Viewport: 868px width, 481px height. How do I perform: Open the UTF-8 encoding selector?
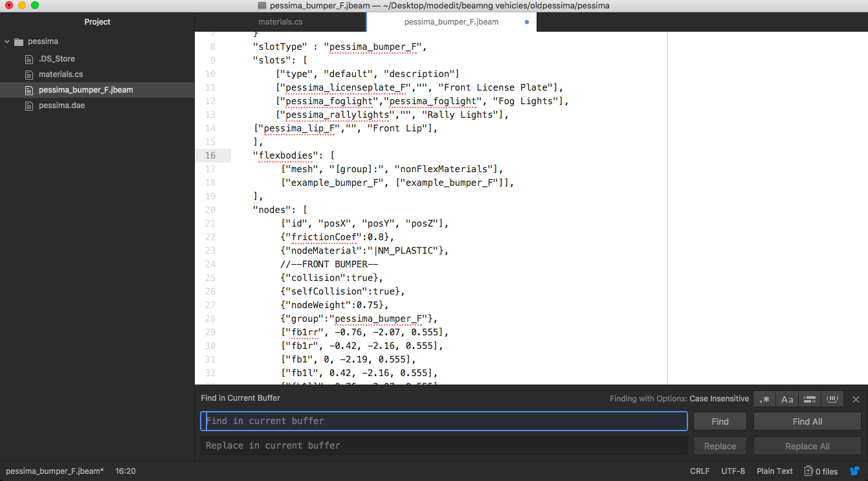pos(733,471)
